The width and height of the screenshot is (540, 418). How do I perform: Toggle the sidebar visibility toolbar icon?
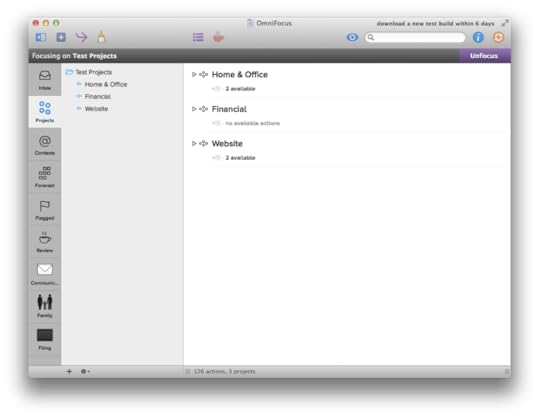tap(41, 37)
